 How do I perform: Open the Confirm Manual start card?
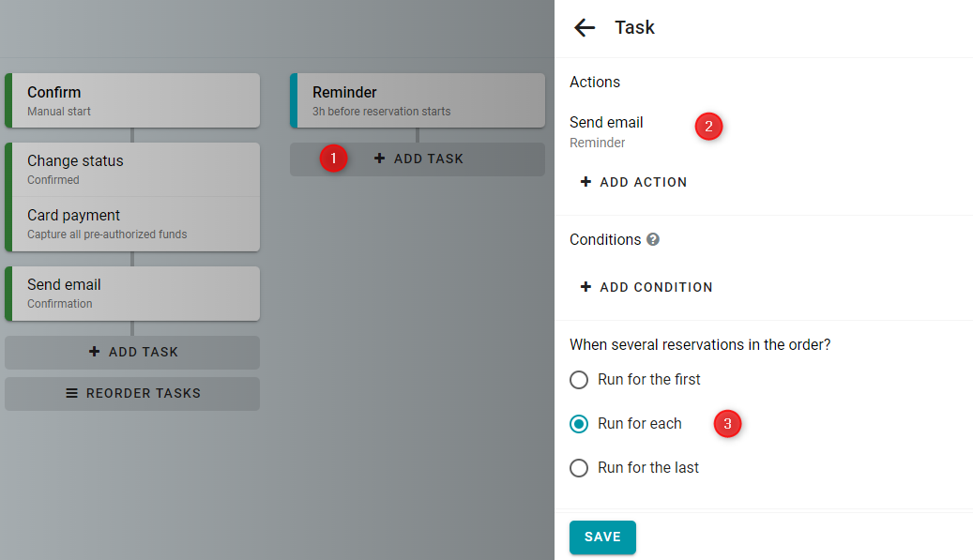[x=132, y=100]
